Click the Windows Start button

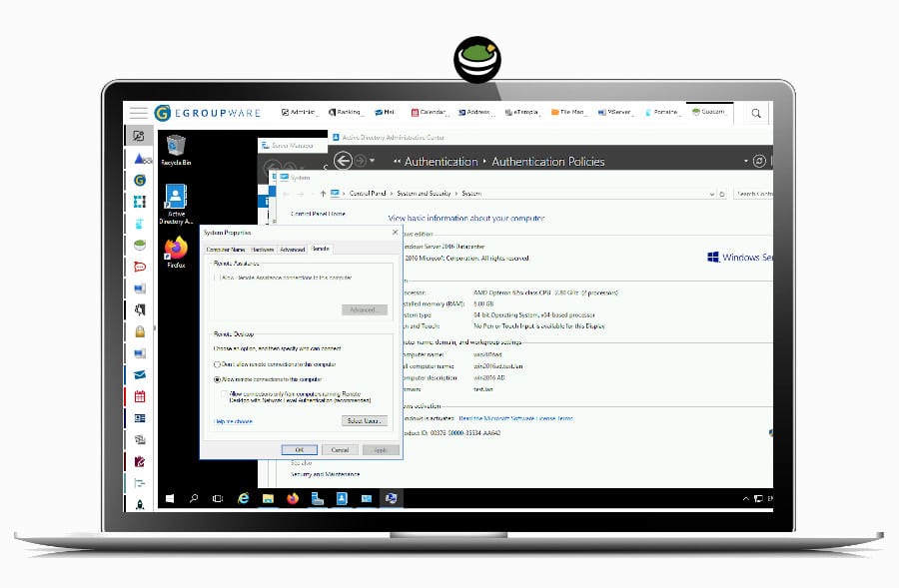tap(170, 497)
